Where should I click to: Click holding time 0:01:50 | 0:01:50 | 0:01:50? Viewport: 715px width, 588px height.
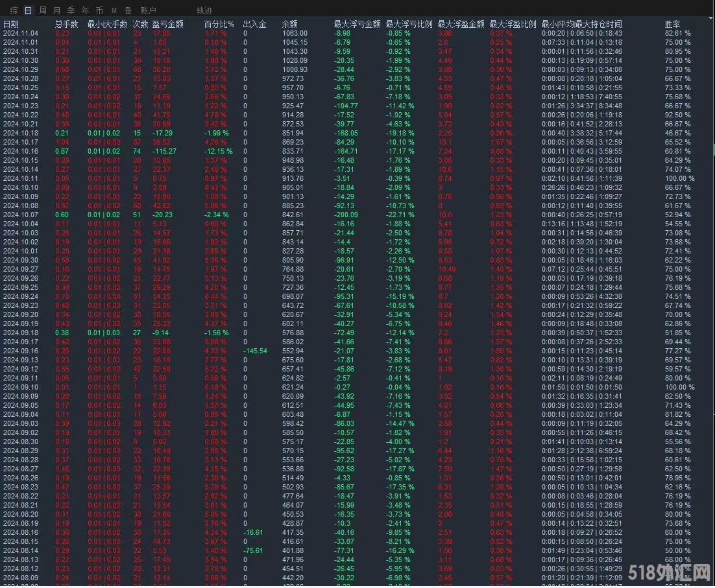coord(582,387)
